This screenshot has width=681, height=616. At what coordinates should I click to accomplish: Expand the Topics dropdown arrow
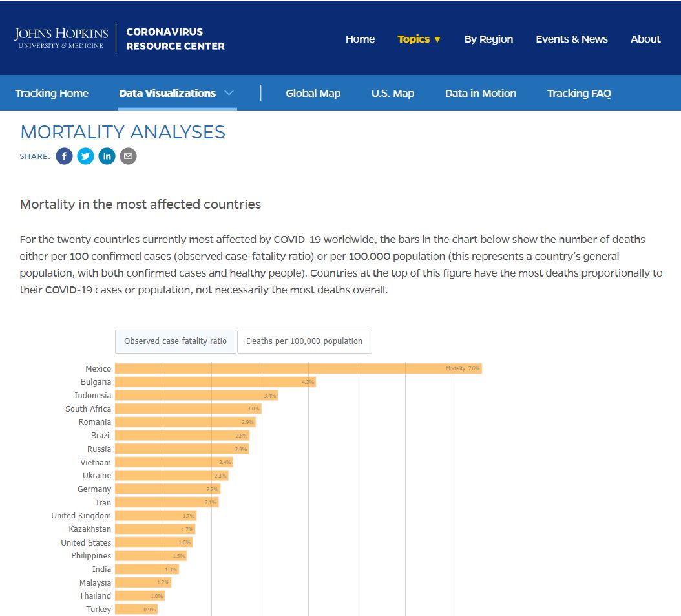pyautogui.click(x=437, y=39)
